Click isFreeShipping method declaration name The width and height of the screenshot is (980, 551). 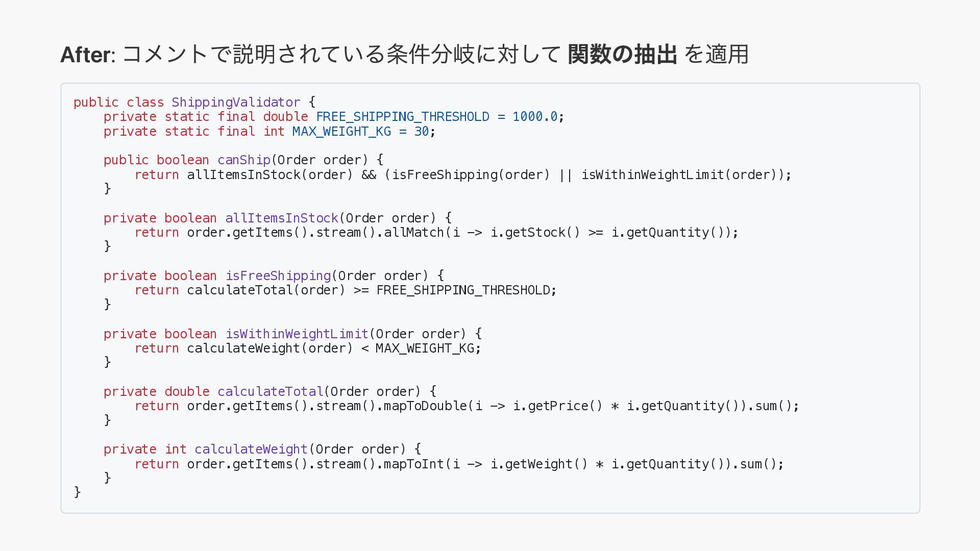(278, 276)
